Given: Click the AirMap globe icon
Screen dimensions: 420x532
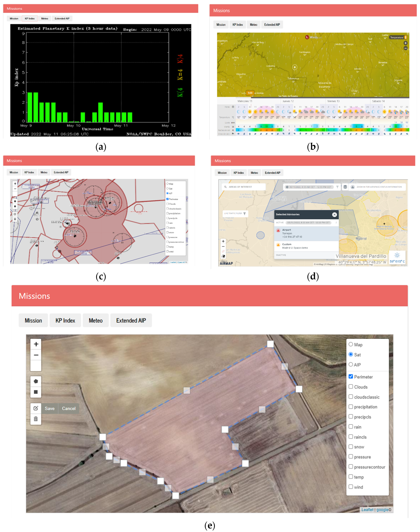Looking at the screenshot, I should point(223,256).
